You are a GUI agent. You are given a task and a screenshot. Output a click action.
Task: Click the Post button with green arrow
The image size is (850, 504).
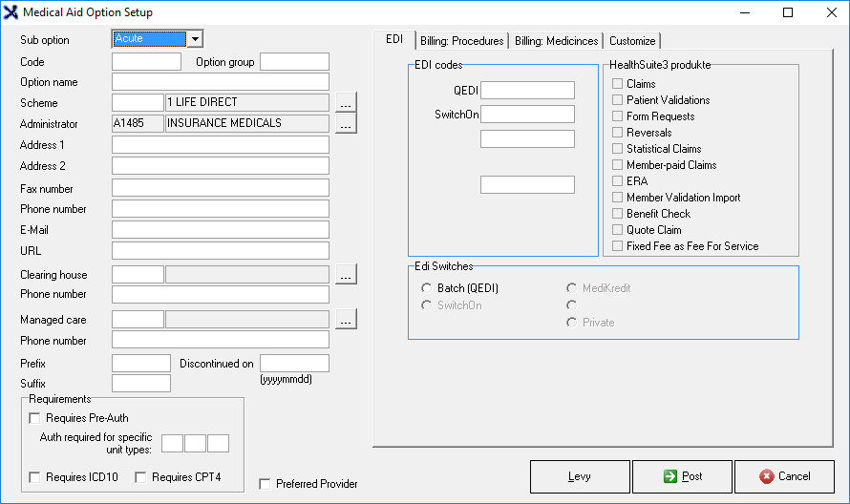(682, 476)
